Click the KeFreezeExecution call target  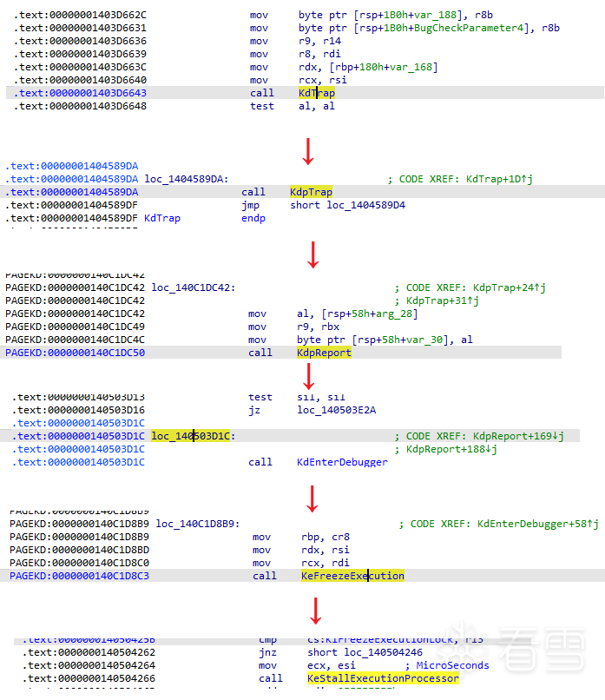point(352,576)
